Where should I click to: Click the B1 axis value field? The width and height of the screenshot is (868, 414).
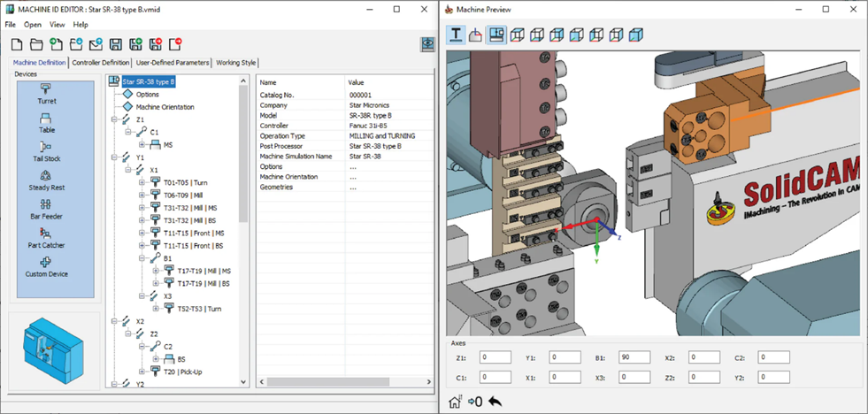(x=634, y=357)
